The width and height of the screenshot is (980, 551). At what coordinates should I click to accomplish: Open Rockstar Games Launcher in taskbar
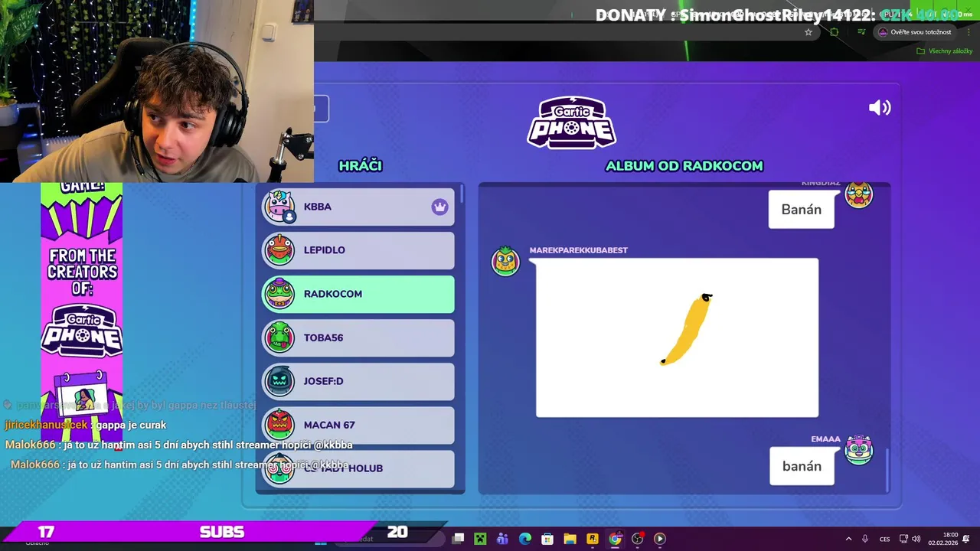pyautogui.click(x=593, y=539)
